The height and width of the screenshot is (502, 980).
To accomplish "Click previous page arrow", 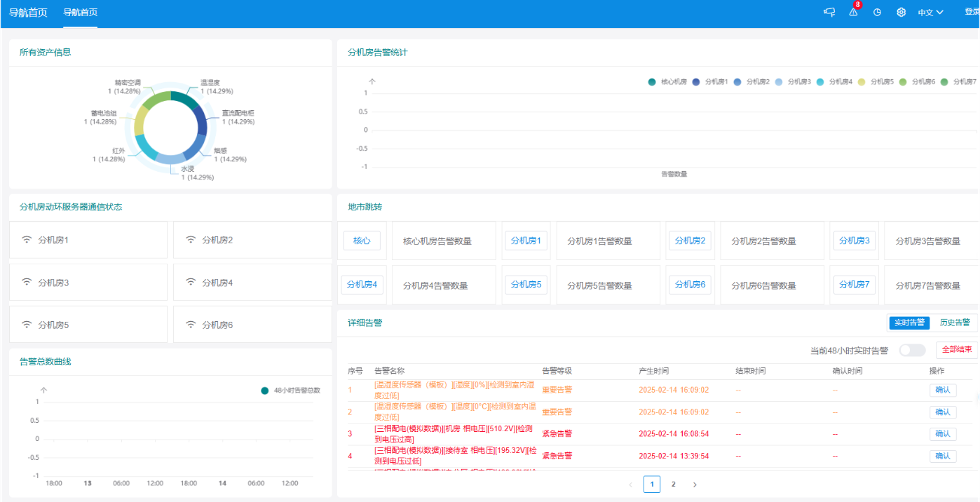I will [630, 484].
